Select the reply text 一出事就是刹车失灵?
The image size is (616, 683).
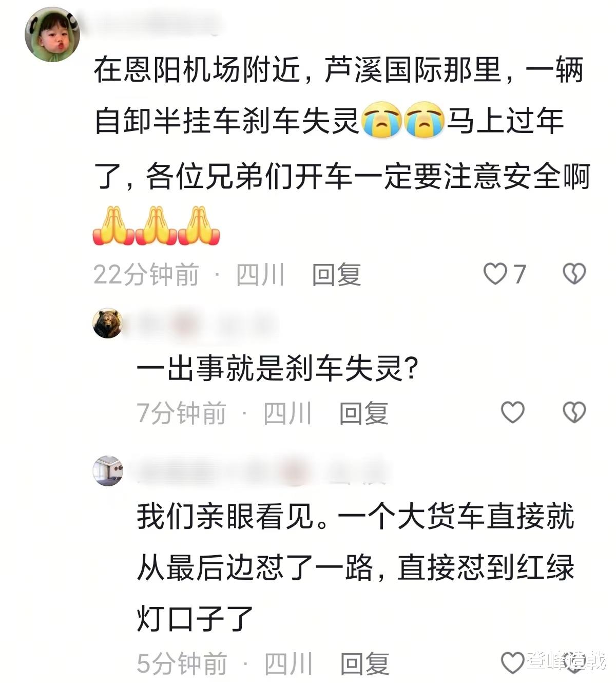coord(277,368)
